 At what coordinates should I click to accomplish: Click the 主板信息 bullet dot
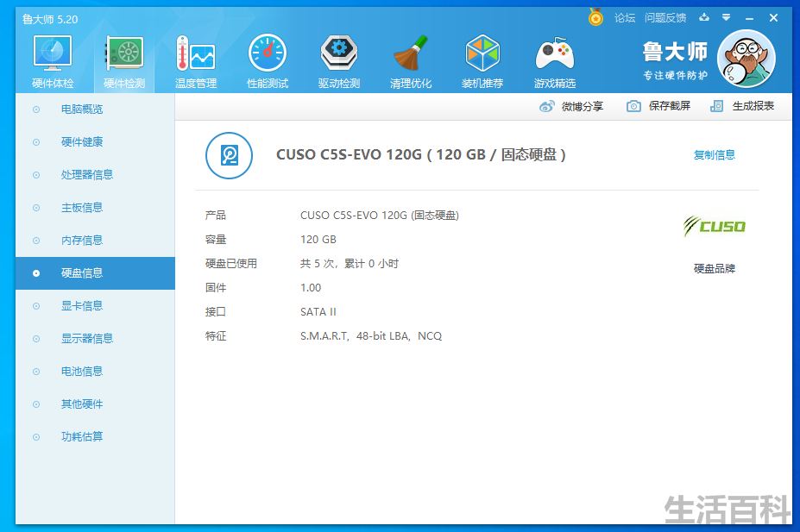pos(36,208)
